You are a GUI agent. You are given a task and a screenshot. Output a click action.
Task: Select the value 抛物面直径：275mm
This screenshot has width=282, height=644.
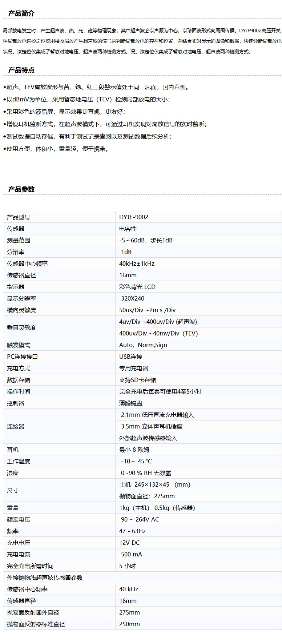(147, 496)
